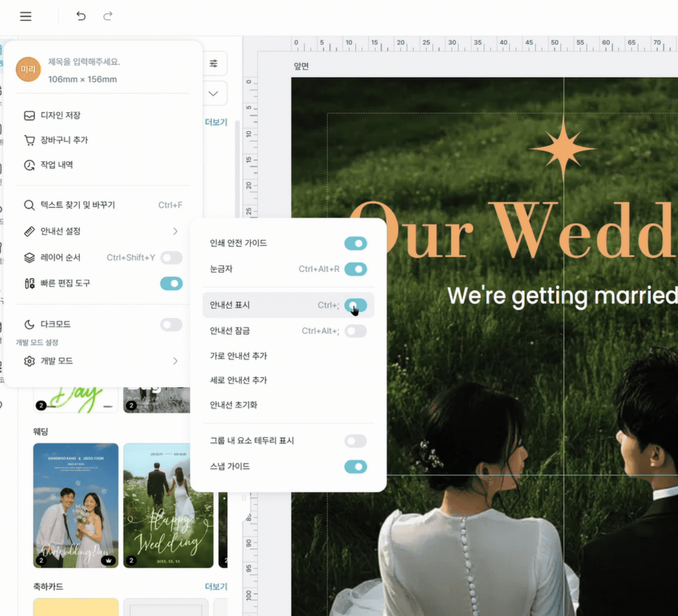This screenshot has width=678, height=616.
Task: Click 더보기 link beside 축하카드
Action: point(216,586)
